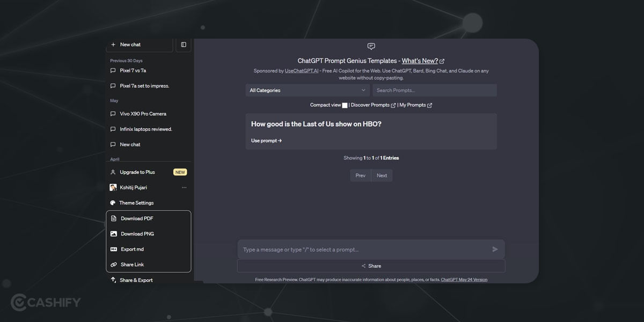
Task: Click the Export md markdown icon
Action: [114, 249]
